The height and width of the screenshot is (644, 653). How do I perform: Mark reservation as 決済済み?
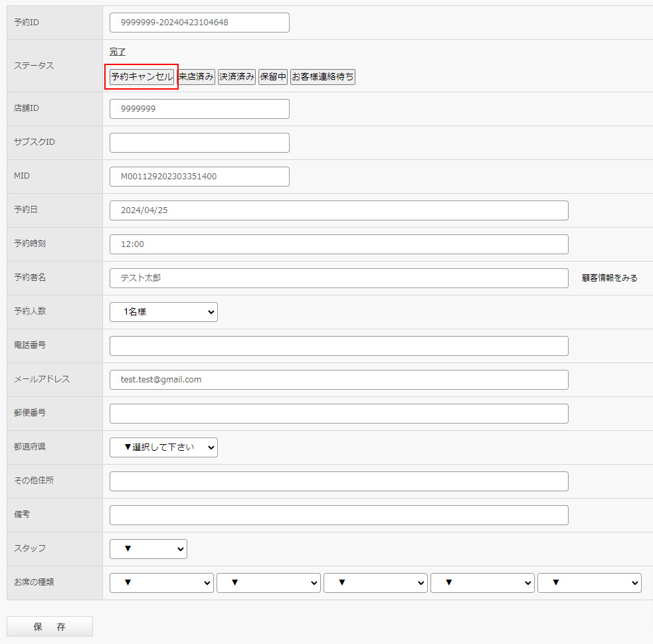[236, 77]
